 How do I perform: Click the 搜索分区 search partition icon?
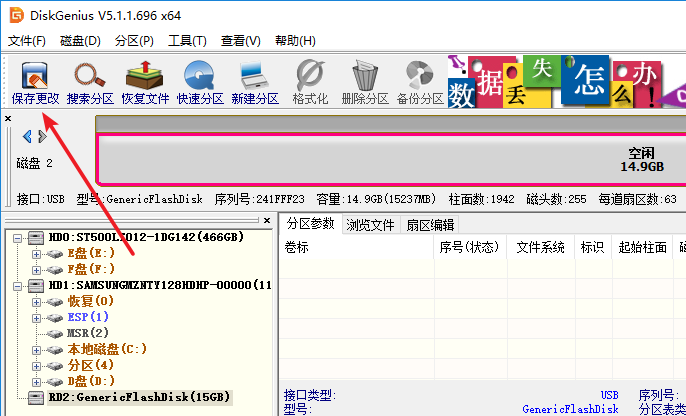[90, 83]
